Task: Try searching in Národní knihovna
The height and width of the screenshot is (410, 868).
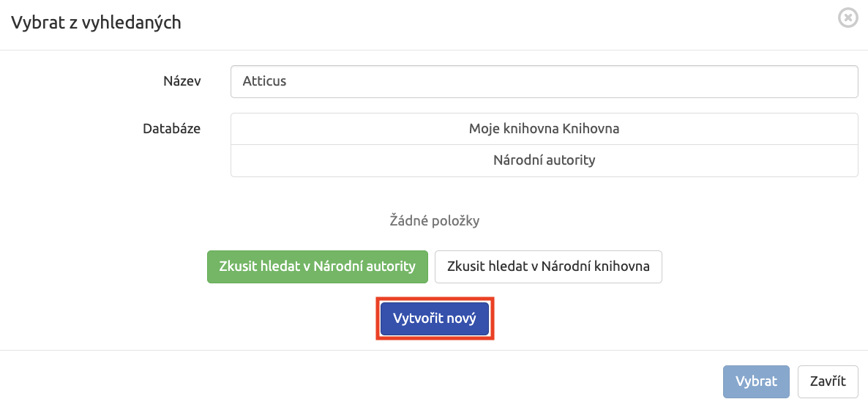Action: coord(548,266)
